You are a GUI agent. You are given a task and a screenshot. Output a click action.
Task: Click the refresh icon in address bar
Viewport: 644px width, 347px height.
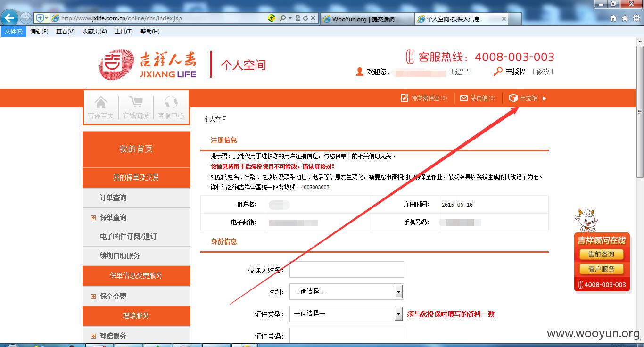coord(305,18)
